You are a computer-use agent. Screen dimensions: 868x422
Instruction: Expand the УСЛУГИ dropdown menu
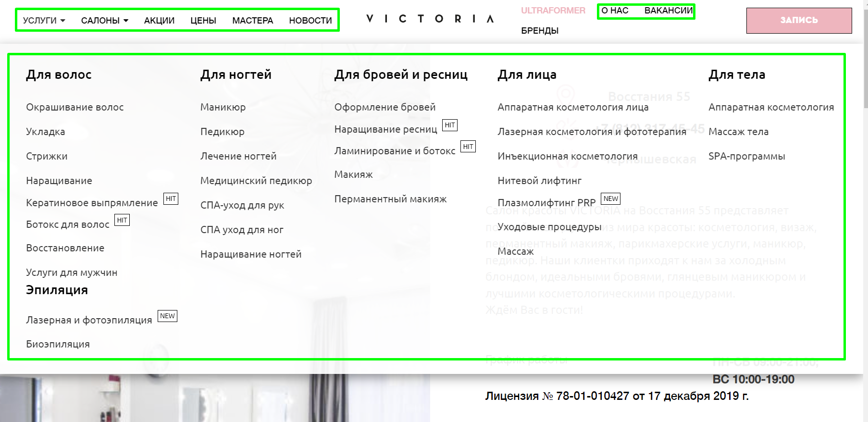(44, 21)
